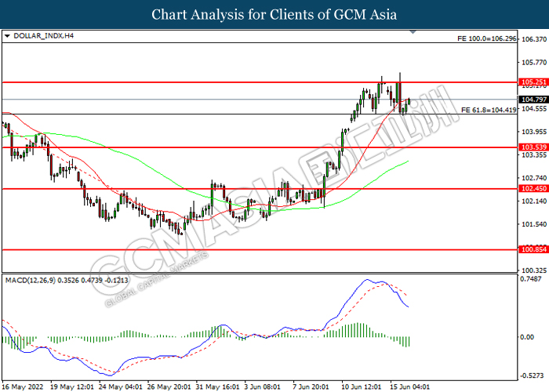Click the 16 May 2022 date label
The width and height of the screenshot is (549, 392).
coord(23,387)
